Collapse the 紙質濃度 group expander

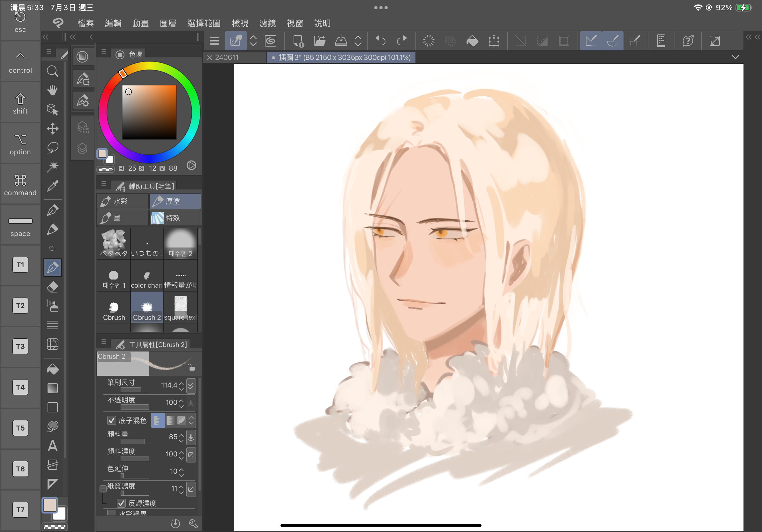coord(103,489)
